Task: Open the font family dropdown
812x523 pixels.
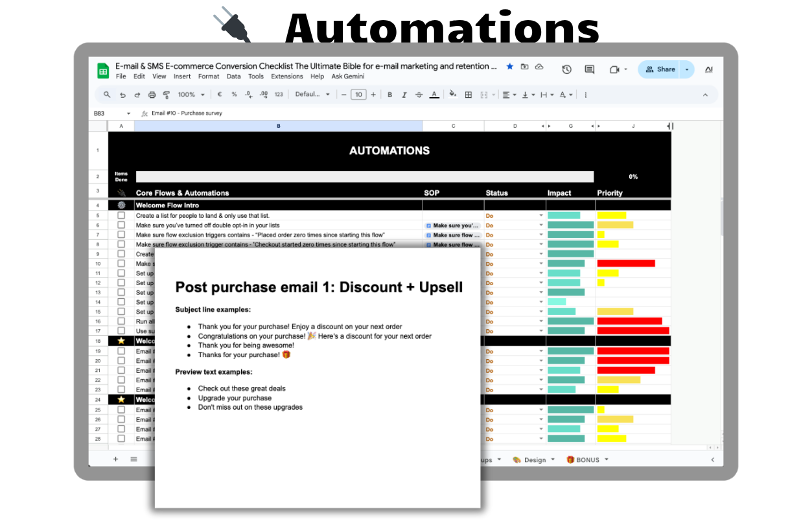Action: click(x=312, y=95)
